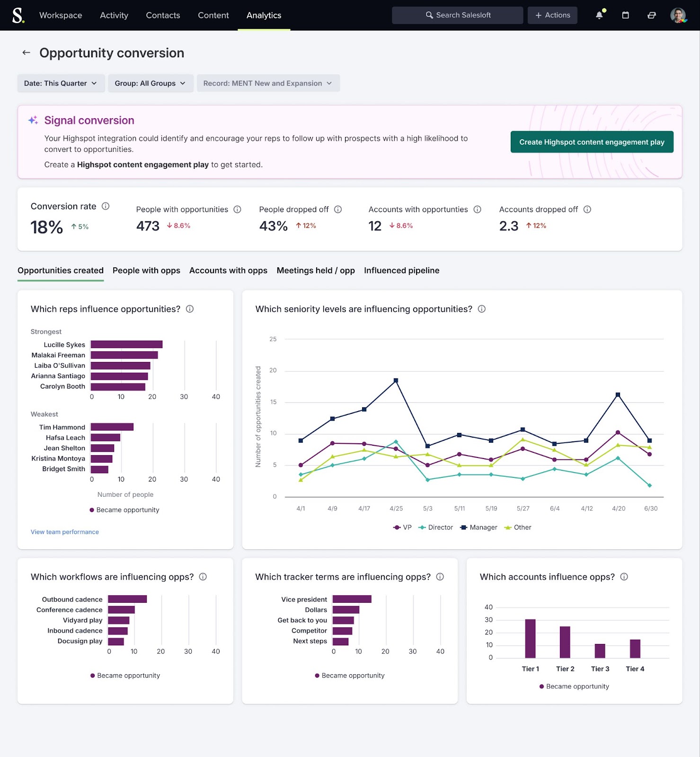The width and height of the screenshot is (700, 757).
Task: Open the Group: All Groups dropdown
Action: pos(151,83)
